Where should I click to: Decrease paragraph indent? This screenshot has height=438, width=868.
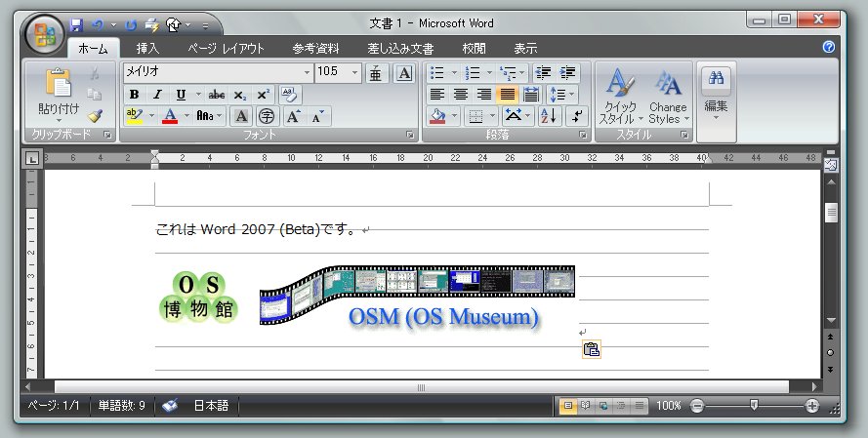pos(544,72)
